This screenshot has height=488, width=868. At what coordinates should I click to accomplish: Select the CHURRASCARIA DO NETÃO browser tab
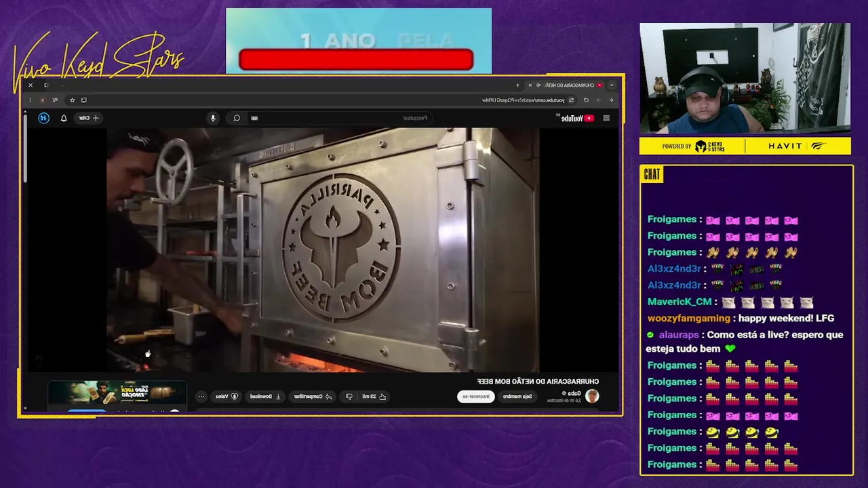pyautogui.click(x=565, y=85)
